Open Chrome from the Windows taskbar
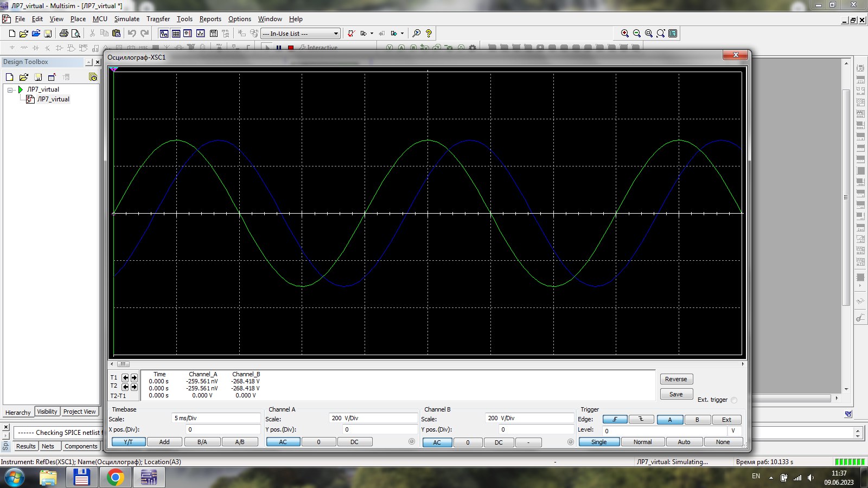The width and height of the screenshot is (868, 488). tap(115, 478)
